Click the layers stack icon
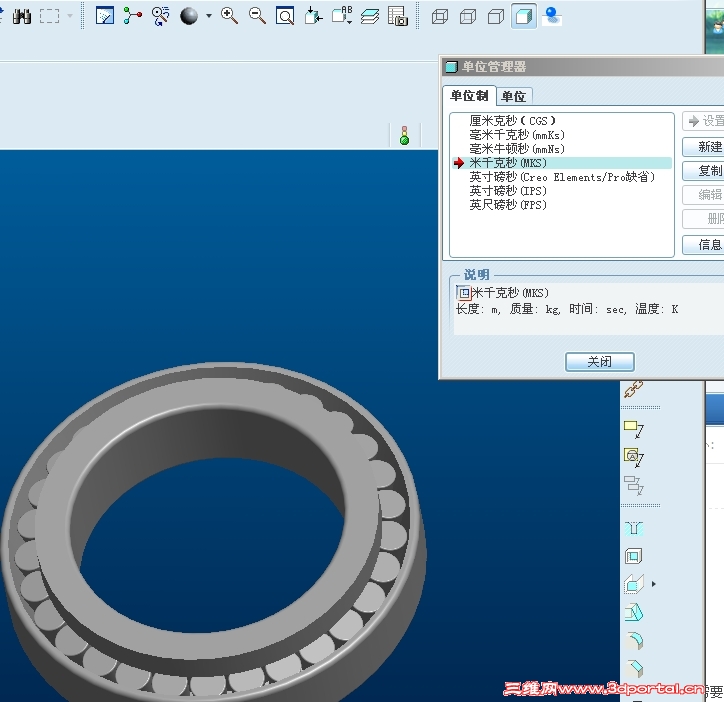 370,17
